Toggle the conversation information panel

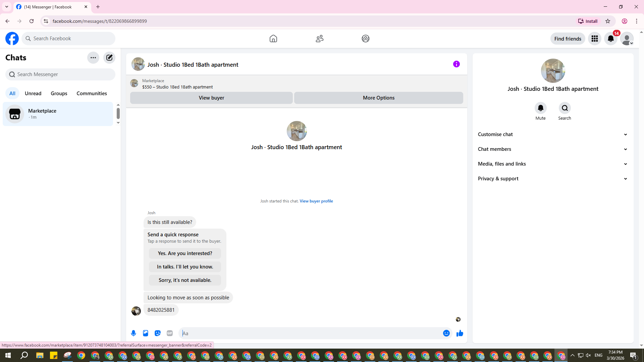pyautogui.click(x=456, y=64)
